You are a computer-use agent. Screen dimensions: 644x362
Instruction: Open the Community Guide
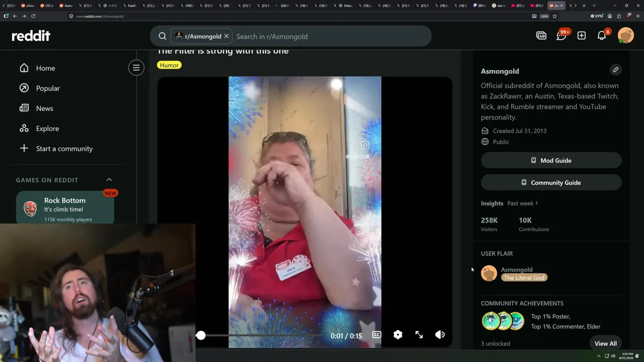(551, 183)
